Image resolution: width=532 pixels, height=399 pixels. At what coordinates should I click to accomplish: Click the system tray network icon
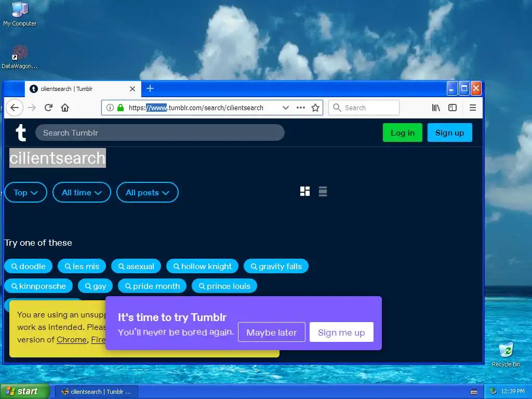click(x=493, y=392)
